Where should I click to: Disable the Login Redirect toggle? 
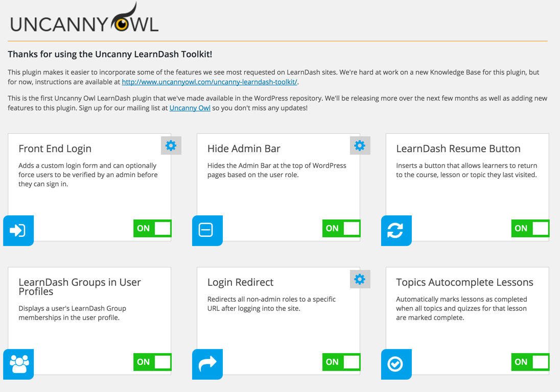pos(341,362)
